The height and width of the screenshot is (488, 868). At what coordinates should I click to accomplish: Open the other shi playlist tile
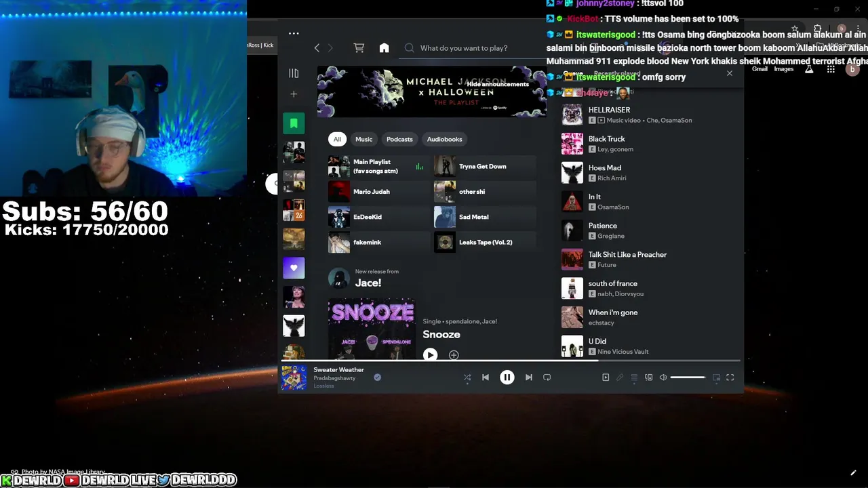click(485, 192)
